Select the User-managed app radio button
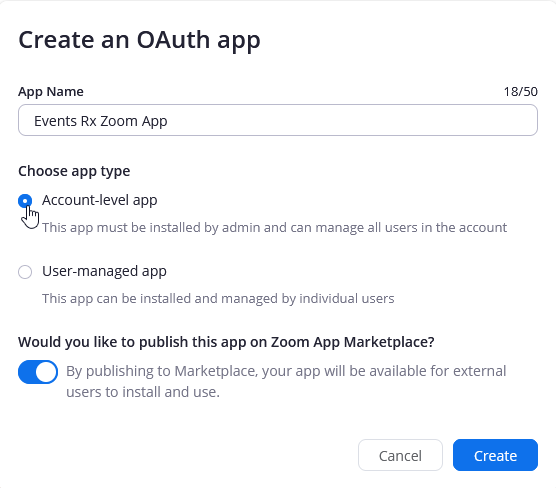Viewport: 556px width, 488px height. point(25,272)
